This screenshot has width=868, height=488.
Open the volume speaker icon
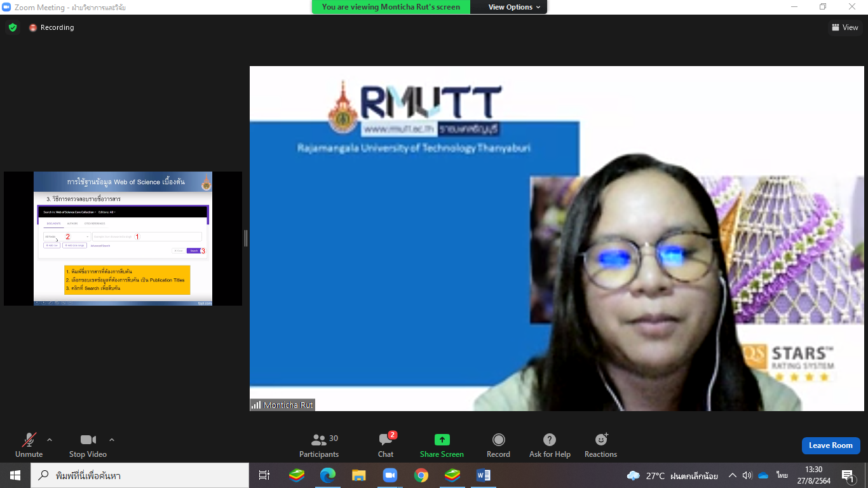click(747, 475)
